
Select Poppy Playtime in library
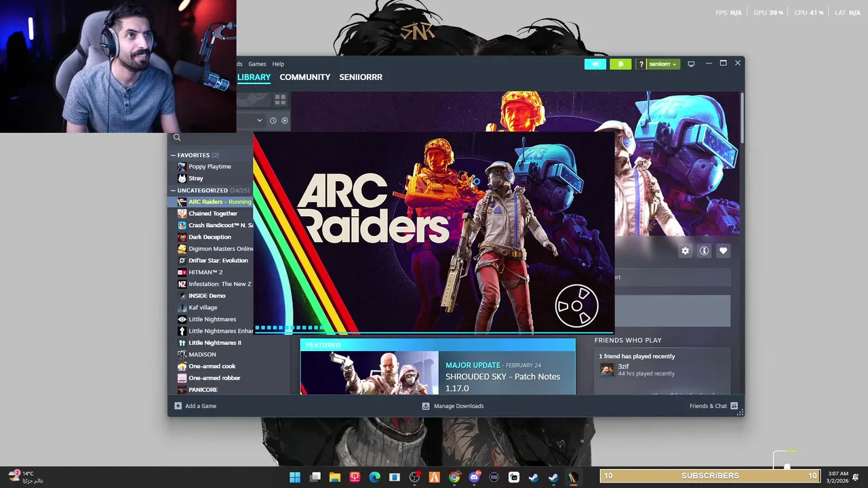click(210, 167)
